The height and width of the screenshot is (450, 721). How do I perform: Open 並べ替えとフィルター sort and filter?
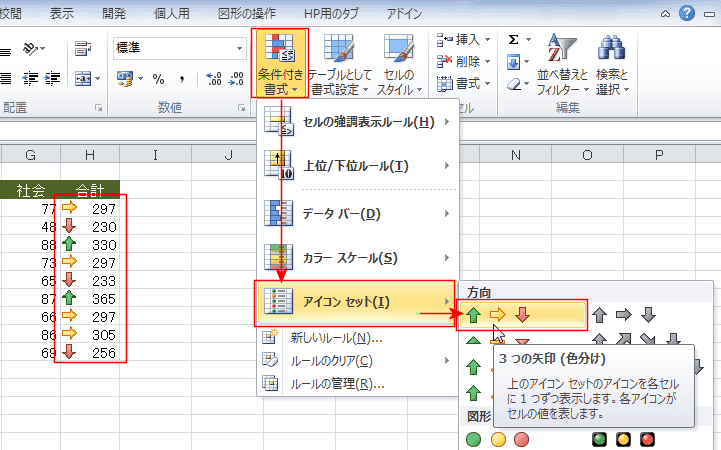point(562,63)
